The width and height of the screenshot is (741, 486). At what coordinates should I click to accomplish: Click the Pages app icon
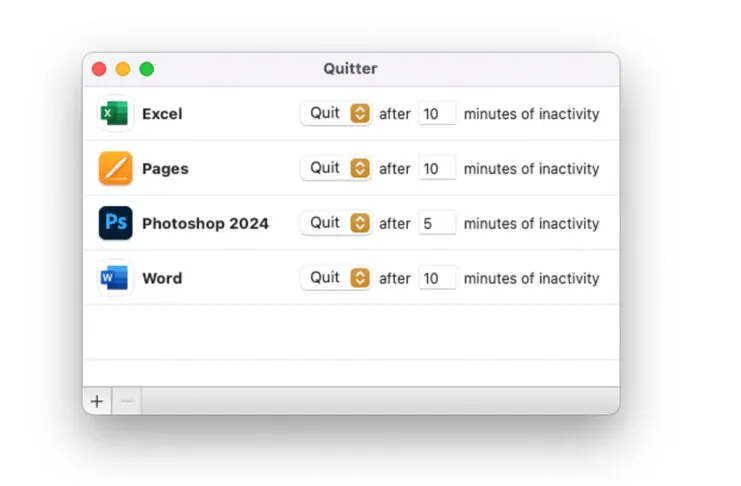point(115,168)
